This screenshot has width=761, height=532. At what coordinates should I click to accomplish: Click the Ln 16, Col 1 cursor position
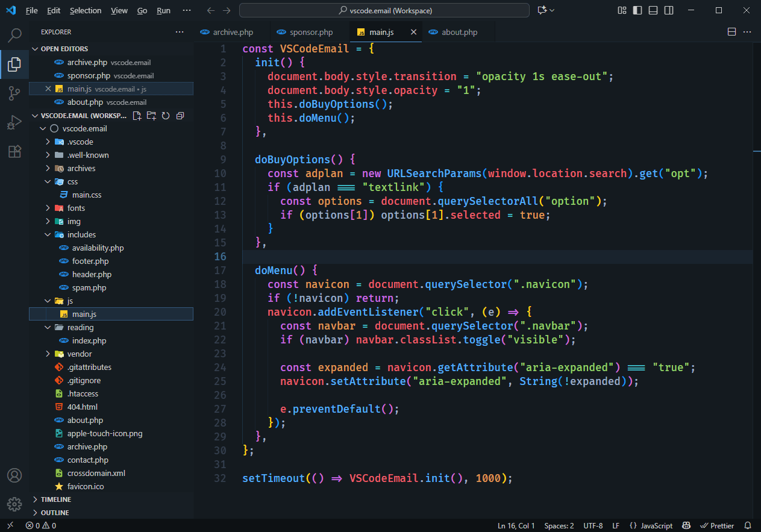[516, 525]
